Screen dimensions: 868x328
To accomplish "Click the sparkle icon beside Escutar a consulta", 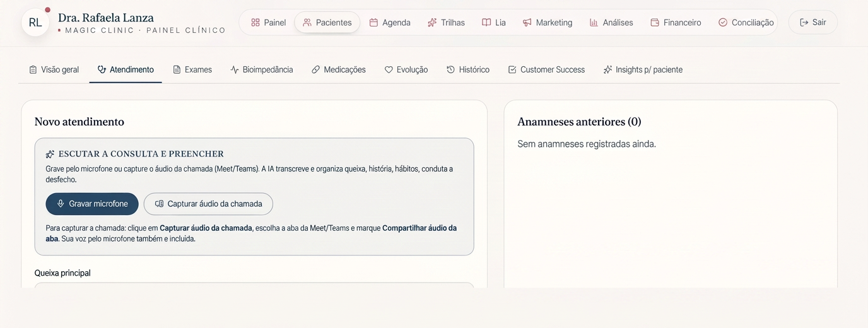I will tap(50, 155).
